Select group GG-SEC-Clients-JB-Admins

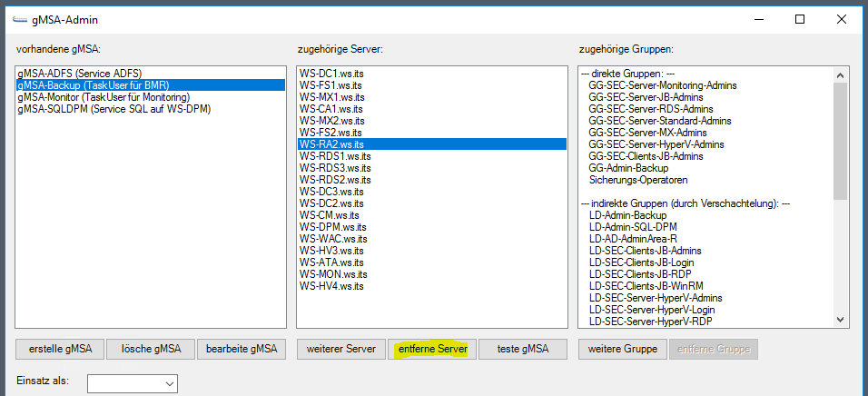pos(646,156)
